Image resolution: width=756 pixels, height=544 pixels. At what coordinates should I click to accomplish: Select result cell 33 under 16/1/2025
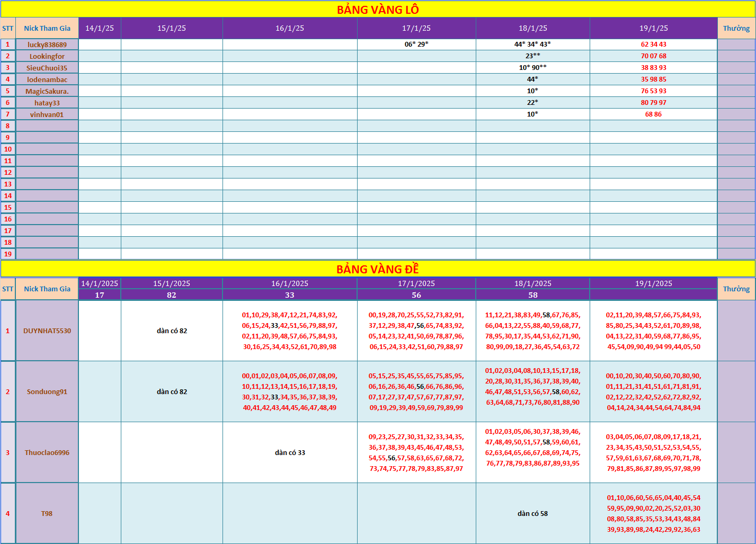pyautogui.click(x=290, y=295)
